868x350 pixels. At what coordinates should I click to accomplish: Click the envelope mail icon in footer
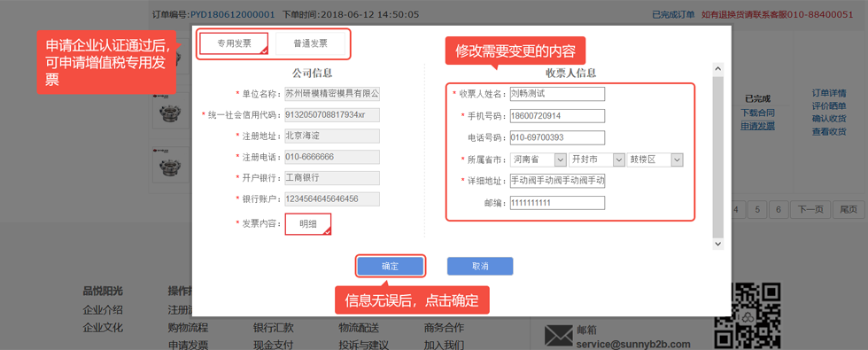click(558, 335)
